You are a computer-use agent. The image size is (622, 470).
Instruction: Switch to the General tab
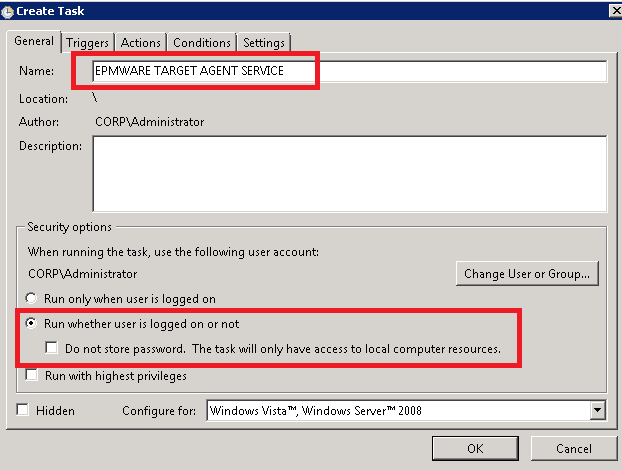pos(34,41)
